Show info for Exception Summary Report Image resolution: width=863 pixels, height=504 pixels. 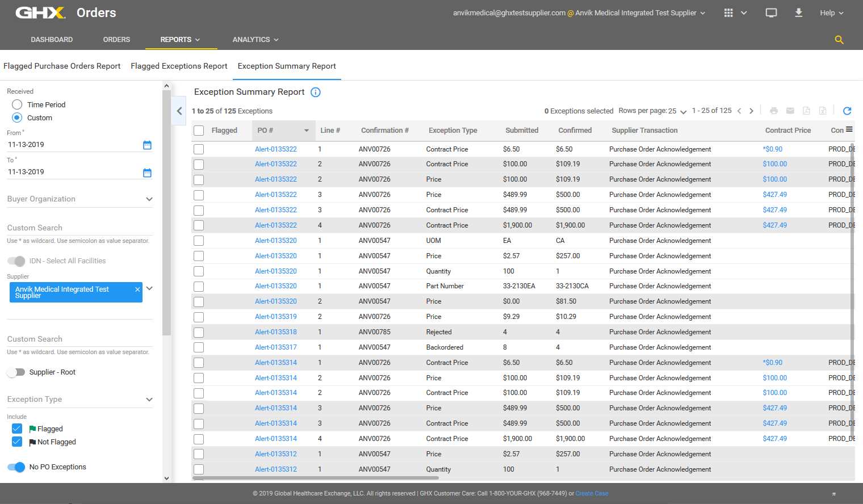[x=316, y=92]
